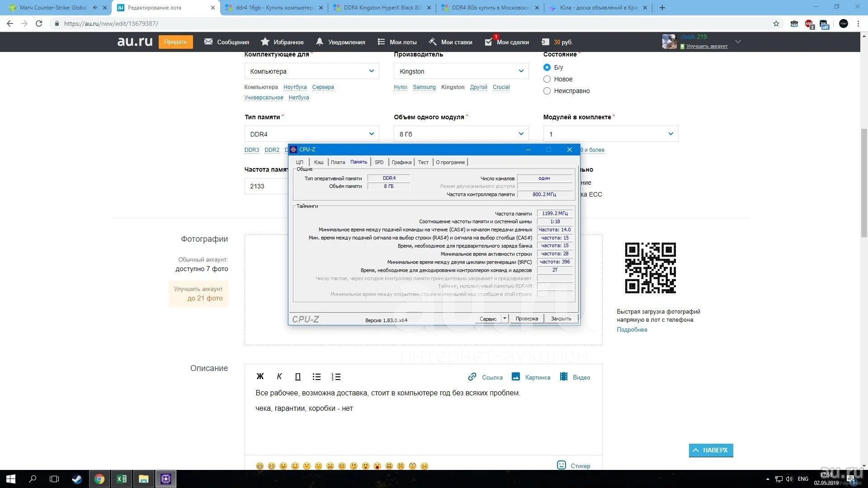This screenshot has width=868, height=488.
Task: Click the user avatar picture
Action: 670,42
